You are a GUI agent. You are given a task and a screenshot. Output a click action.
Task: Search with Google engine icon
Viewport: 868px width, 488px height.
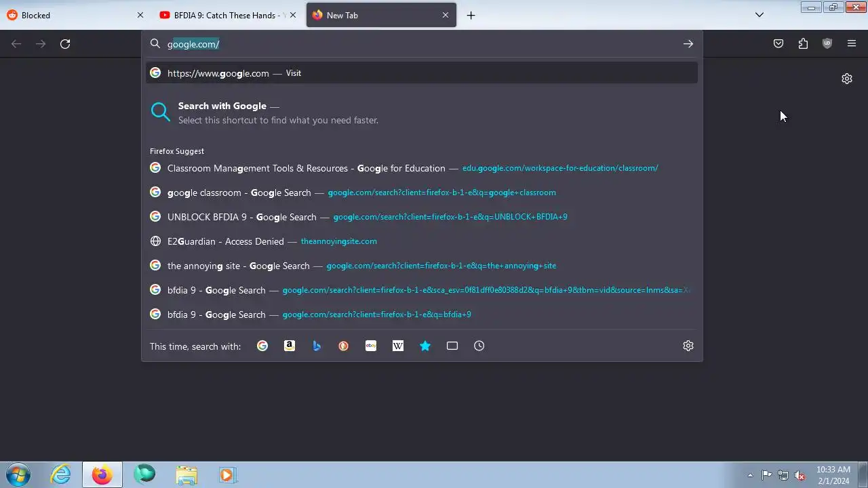[x=262, y=346]
